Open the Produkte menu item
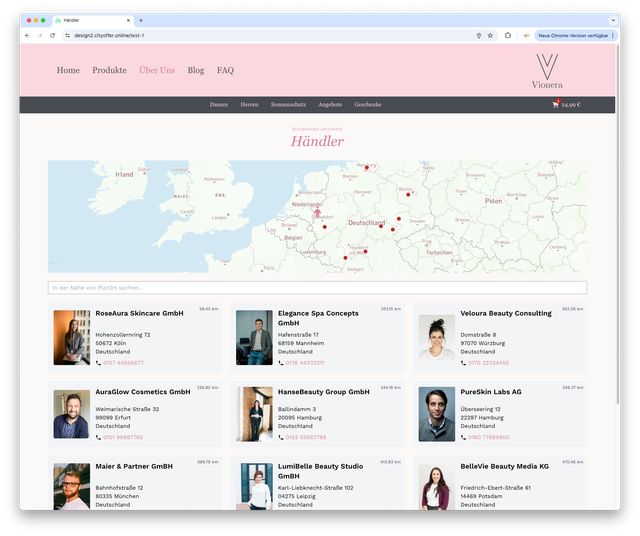 109,71
